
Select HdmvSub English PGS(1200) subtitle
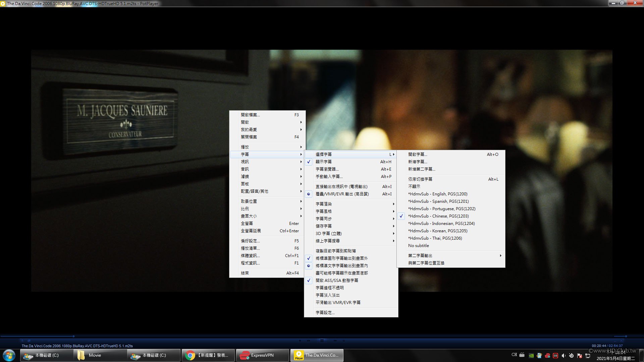(x=451, y=194)
